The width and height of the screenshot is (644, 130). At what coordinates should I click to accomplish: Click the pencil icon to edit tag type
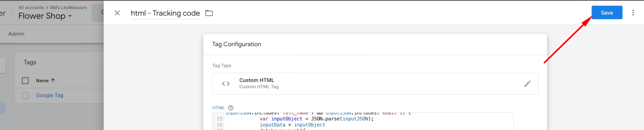527,84
